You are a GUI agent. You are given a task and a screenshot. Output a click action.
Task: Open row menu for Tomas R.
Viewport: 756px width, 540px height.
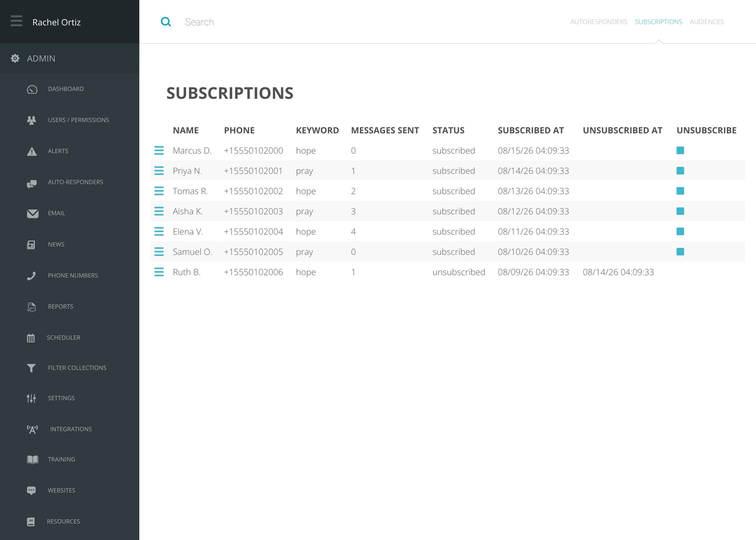coord(159,191)
